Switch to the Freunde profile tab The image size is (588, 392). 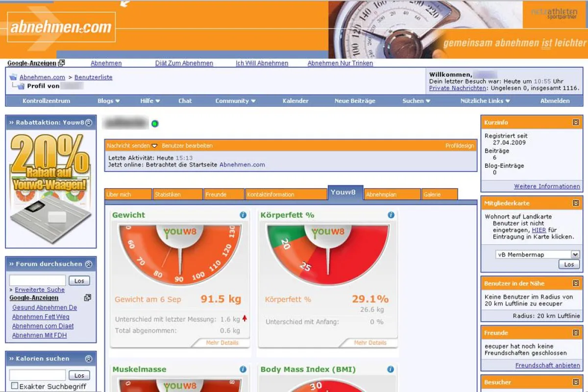pos(224,194)
